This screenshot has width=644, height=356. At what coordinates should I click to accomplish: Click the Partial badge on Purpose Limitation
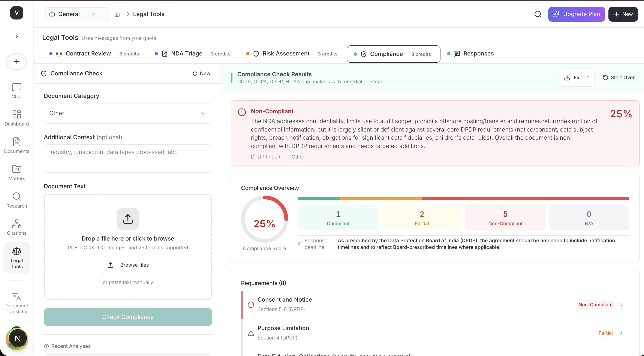point(605,333)
